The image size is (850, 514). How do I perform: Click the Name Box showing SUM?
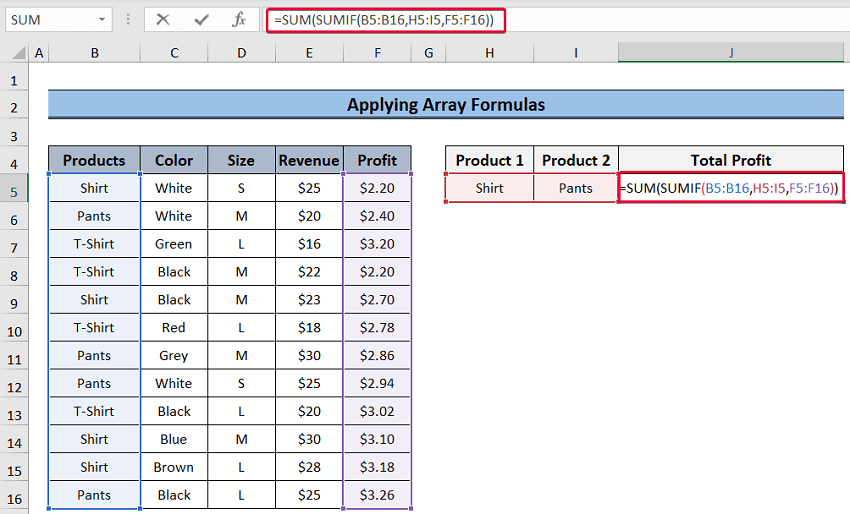pos(50,19)
